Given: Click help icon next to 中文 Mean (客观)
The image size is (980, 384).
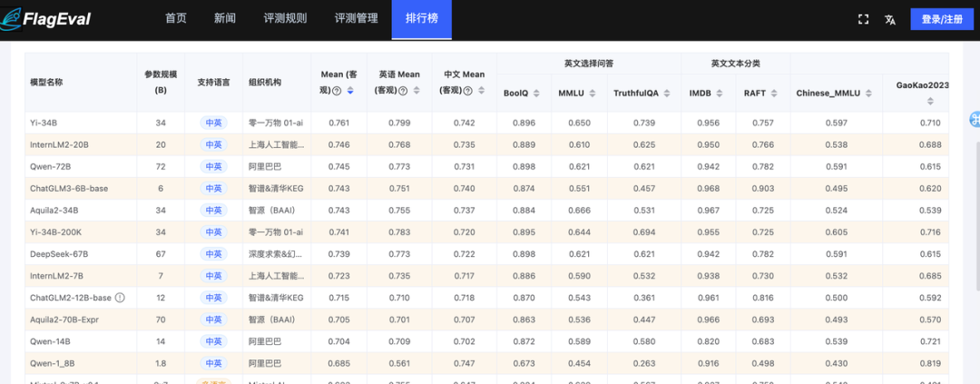Looking at the screenshot, I should (468, 92).
